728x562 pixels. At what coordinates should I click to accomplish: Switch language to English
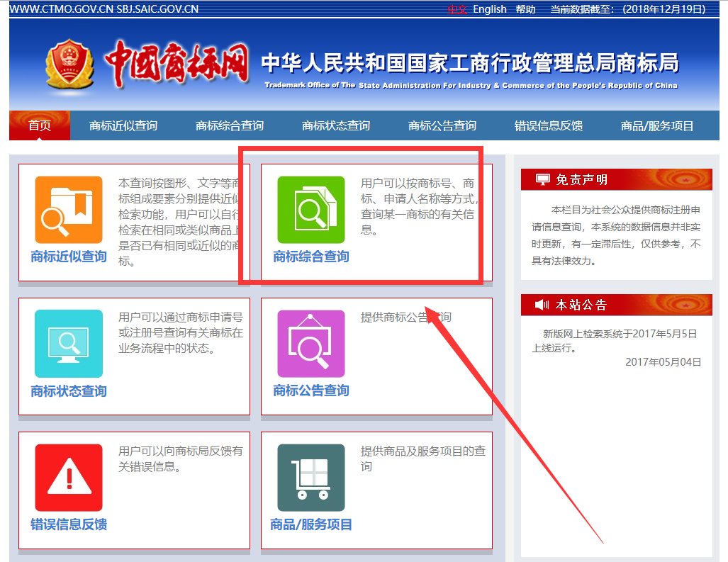pos(490,9)
